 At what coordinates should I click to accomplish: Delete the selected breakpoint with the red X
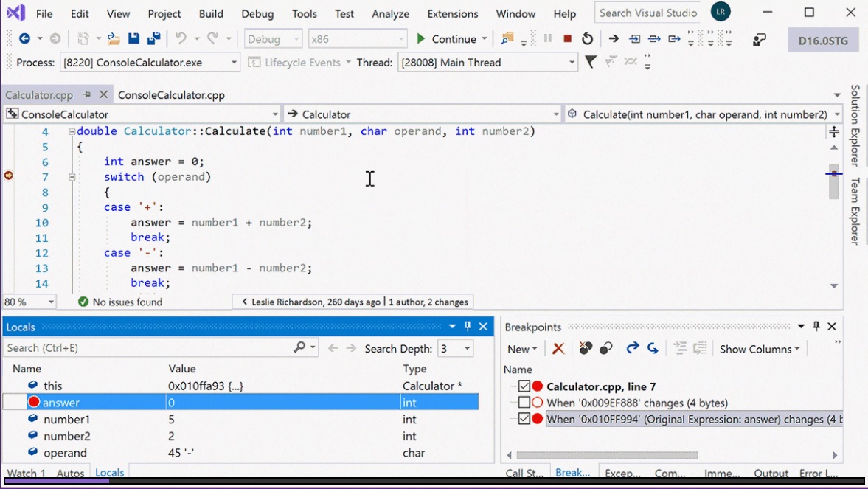point(558,348)
